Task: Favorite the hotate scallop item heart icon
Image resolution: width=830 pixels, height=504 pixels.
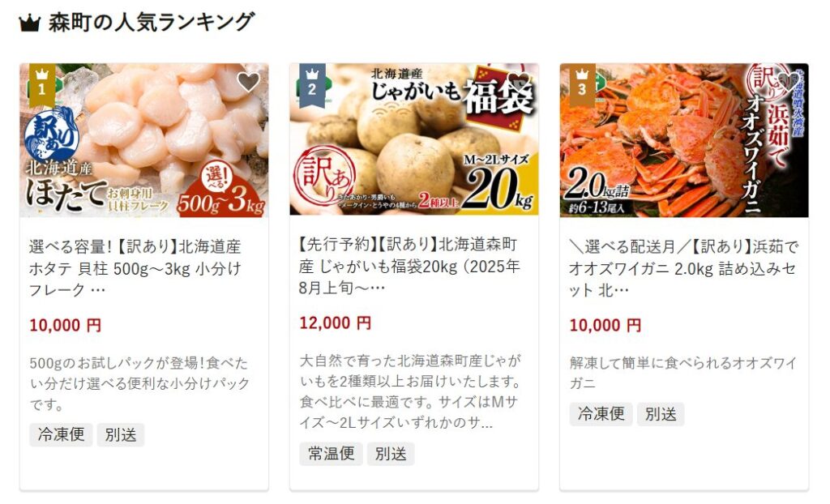Action: tap(248, 82)
